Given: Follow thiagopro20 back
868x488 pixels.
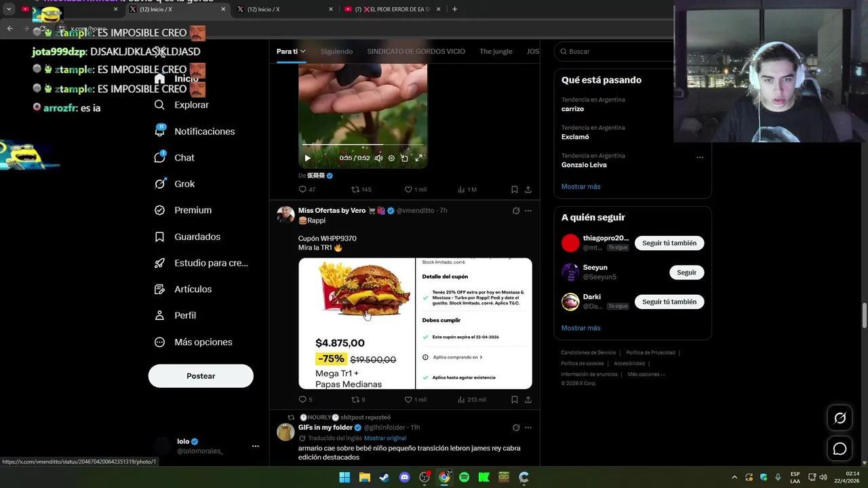Looking at the screenshot, I should point(669,243).
